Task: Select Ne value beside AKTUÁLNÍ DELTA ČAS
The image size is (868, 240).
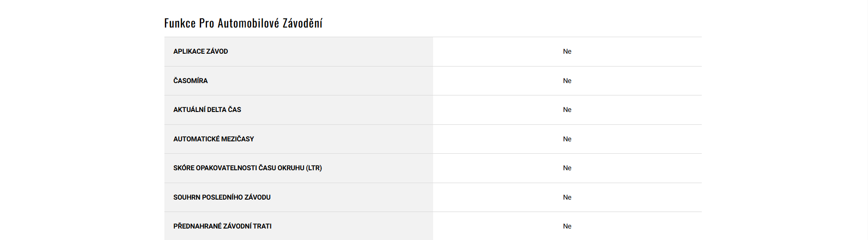Action: pyautogui.click(x=567, y=110)
